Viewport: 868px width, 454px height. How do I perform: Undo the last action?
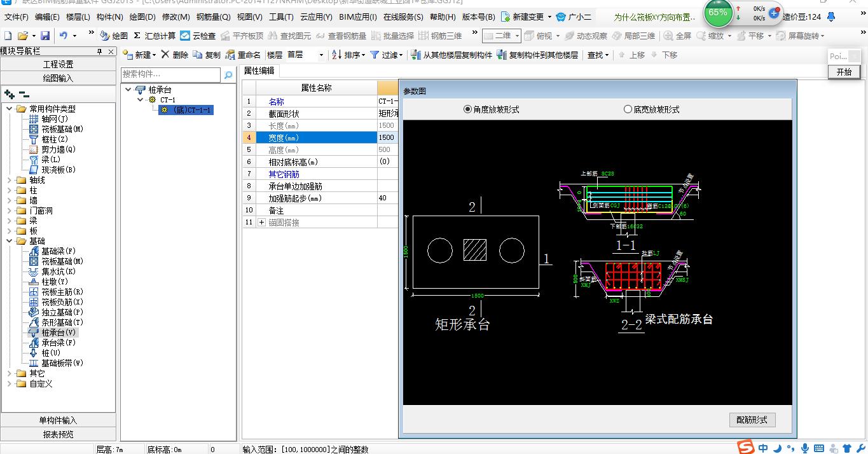click(x=64, y=36)
